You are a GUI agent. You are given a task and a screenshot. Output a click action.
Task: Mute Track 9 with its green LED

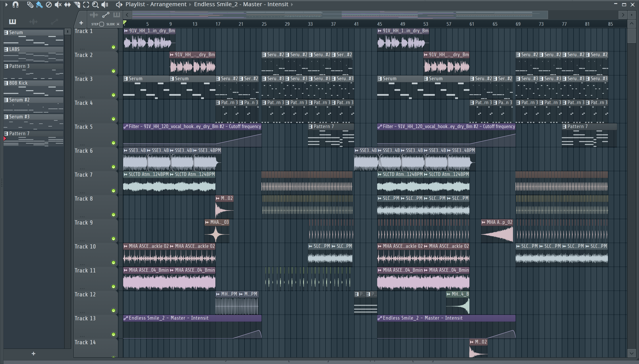113,239
